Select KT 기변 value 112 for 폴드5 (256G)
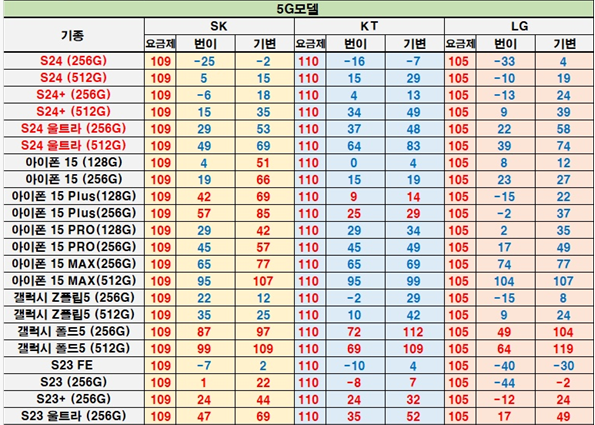The height and width of the screenshot is (425, 595). [x=414, y=332]
